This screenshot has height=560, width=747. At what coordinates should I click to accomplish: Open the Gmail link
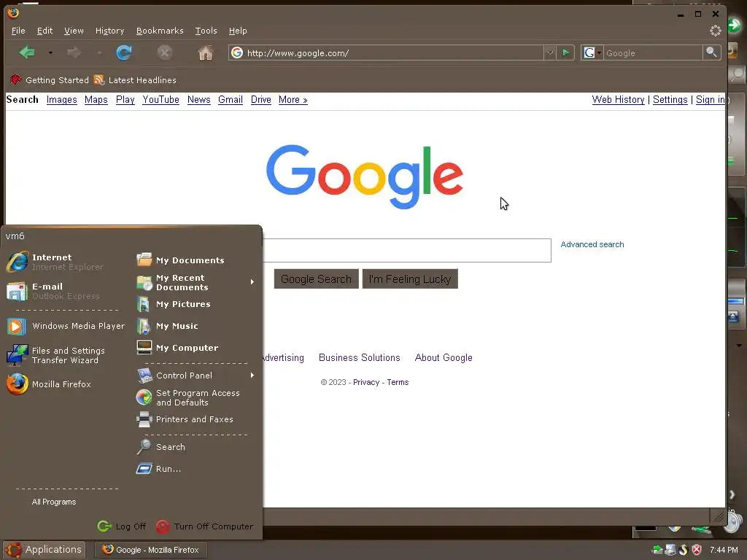click(230, 99)
